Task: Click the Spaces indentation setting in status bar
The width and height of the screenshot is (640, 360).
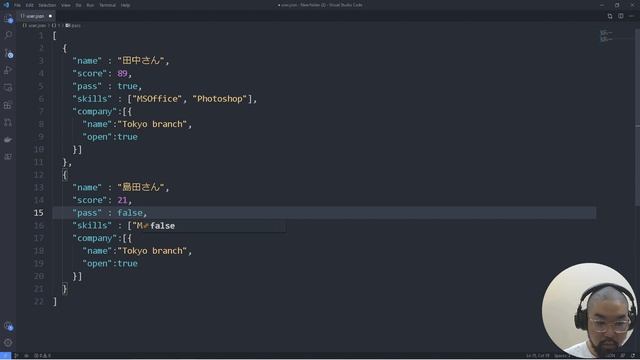Action: click(562, 356)
